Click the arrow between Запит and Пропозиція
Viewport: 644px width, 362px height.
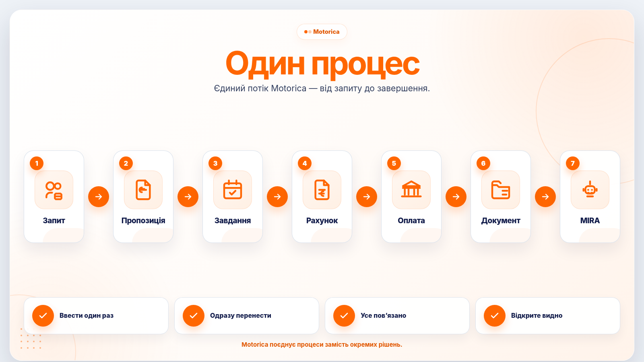pos(99,197)
